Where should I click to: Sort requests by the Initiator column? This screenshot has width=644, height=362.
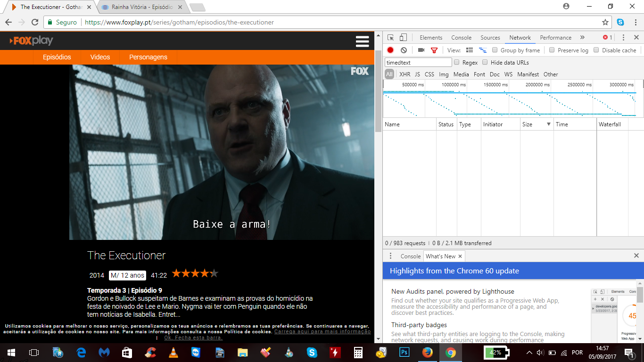pos(500,124)
